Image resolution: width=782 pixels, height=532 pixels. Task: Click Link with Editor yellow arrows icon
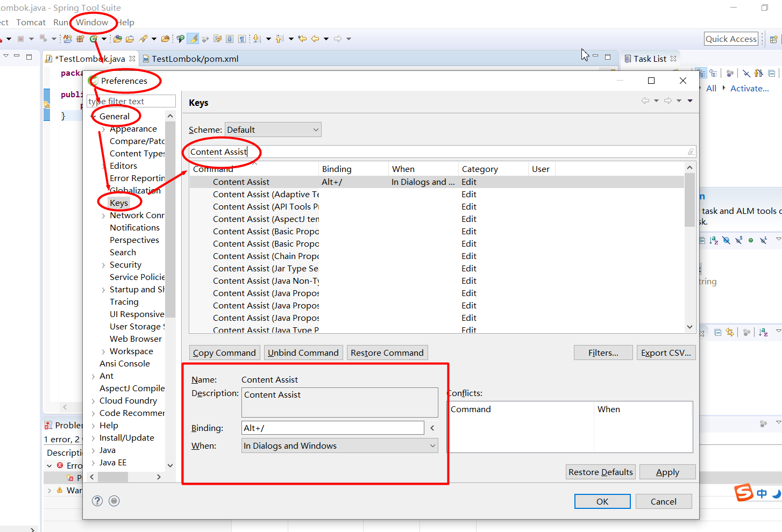[729, 333]
